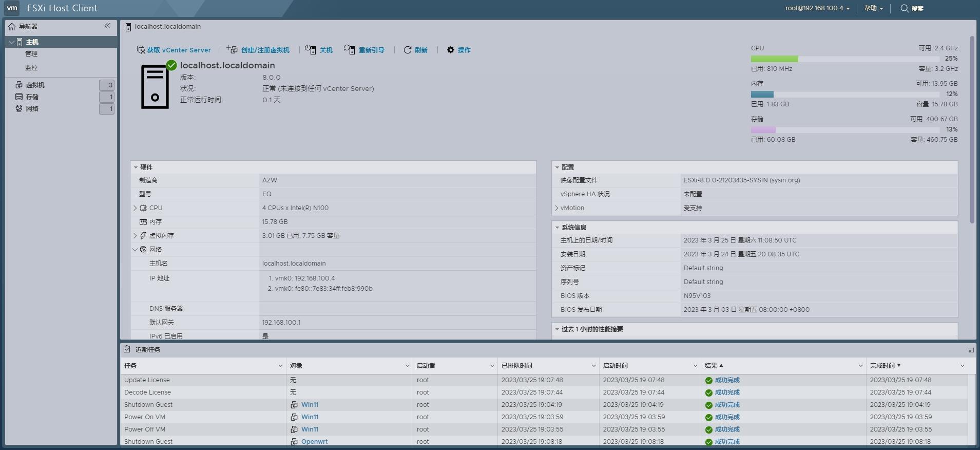Expand the CPU hardware row

pos(135,208)
